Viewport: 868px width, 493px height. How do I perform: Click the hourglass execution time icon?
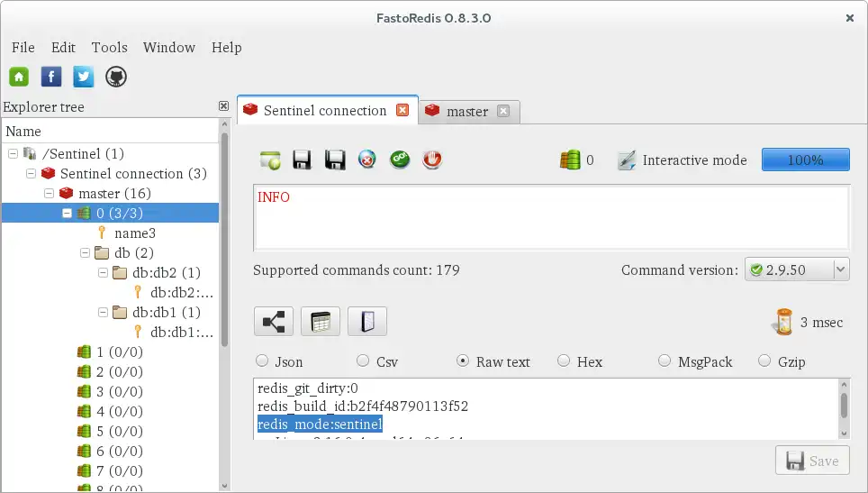pyautogui.click(x=783, y=322)
